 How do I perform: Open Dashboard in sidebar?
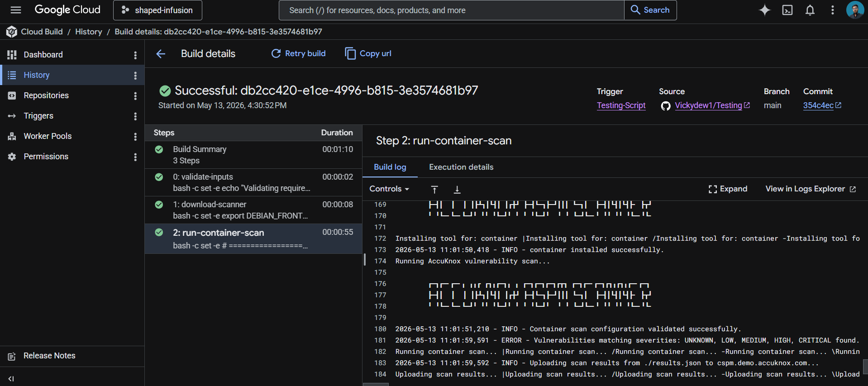tap(43, 55)
